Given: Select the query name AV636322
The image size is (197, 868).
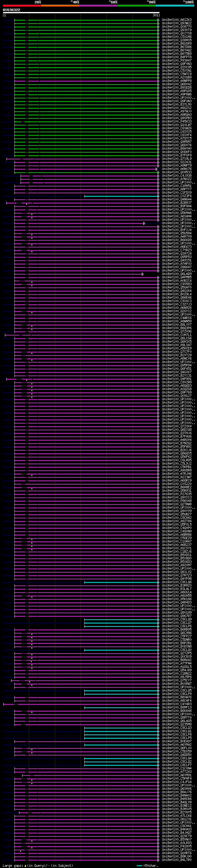Looking at the screenshot, I should pos(11,10).
